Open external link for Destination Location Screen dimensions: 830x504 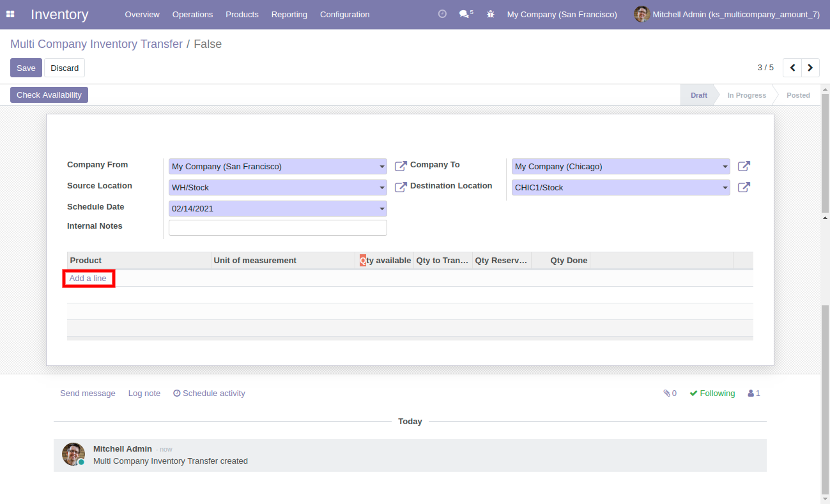(744, 187)
